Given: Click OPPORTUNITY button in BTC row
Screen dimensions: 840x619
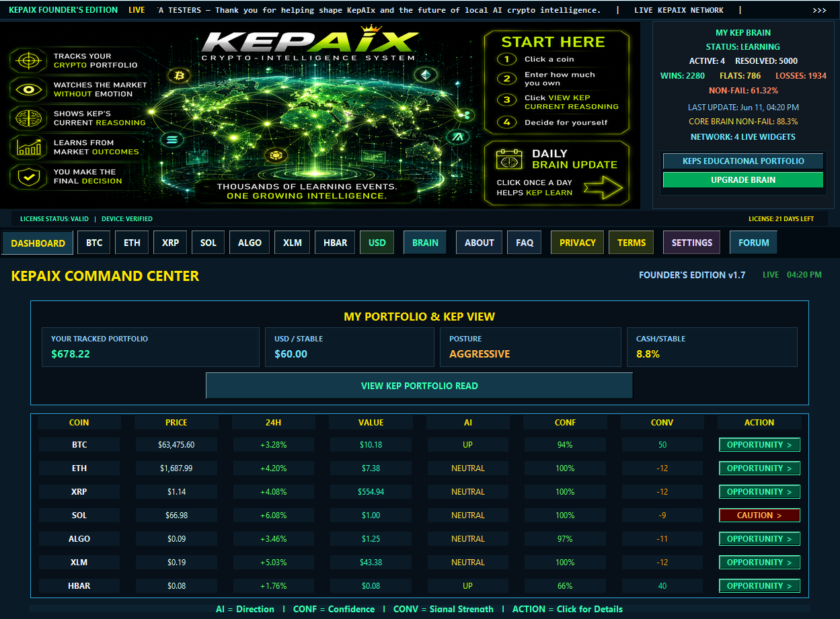Looking at the screenshot, I should (x=759, y=445).
